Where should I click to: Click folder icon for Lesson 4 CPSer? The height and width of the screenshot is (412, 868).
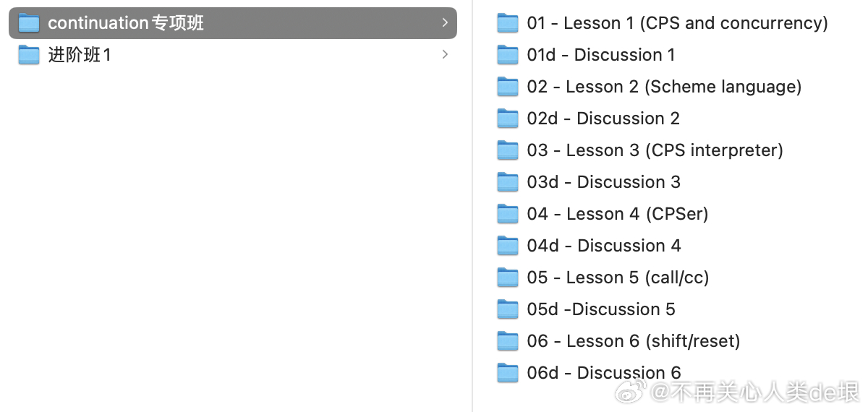pyautogui.click(x=508, y=214)
